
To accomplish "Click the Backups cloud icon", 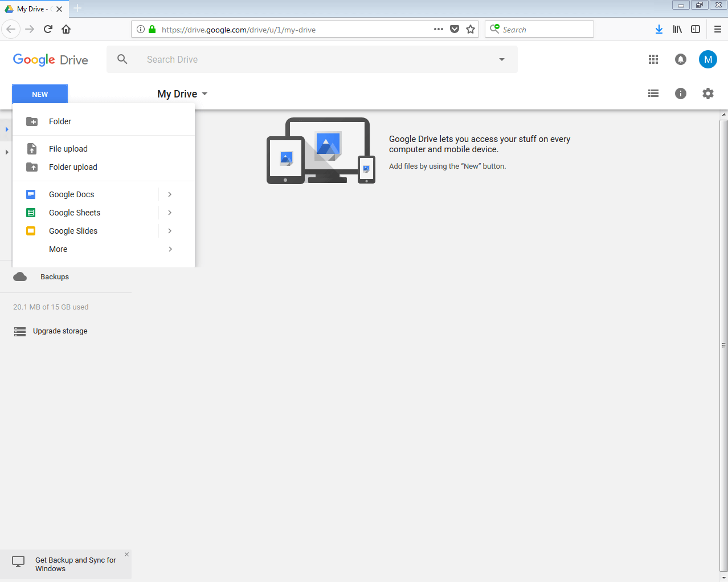I will pos(20,277).
